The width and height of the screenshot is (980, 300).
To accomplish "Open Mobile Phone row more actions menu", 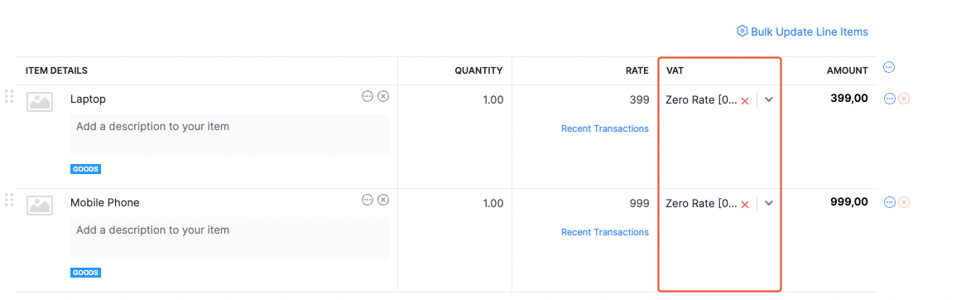I will (x=890, y=201).
